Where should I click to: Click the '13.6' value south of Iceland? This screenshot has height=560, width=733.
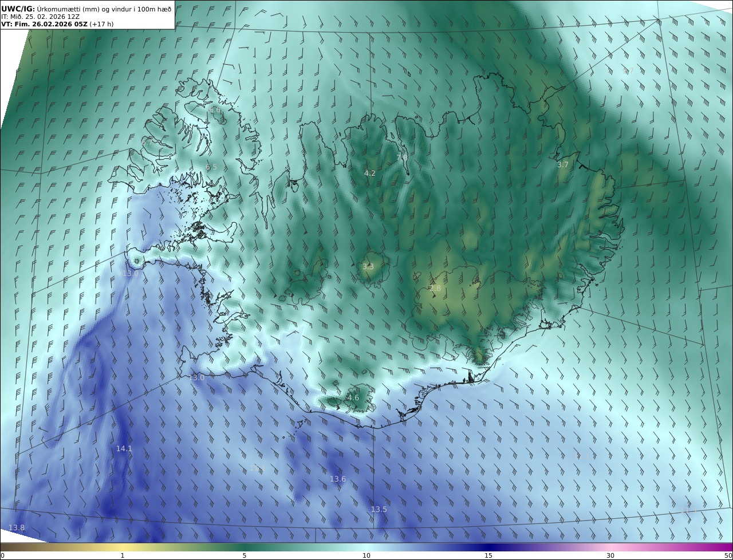point(338,479)
